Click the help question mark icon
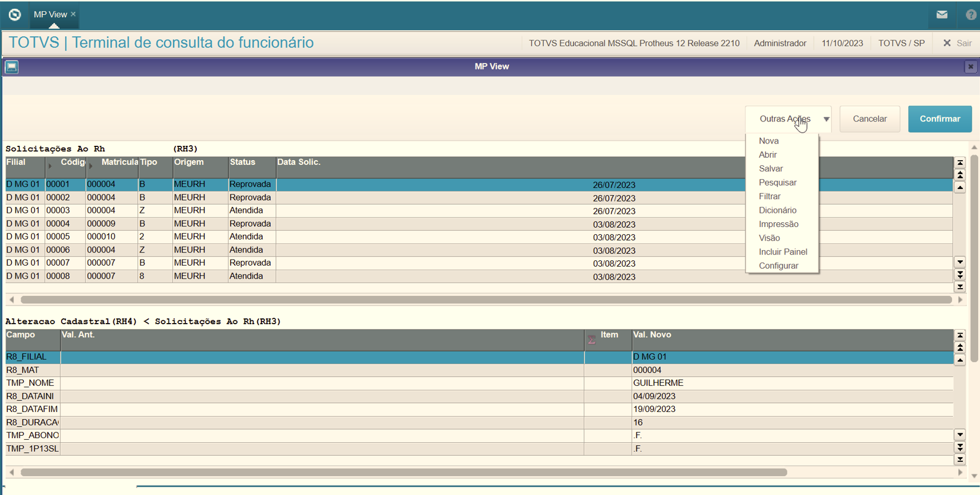Image resolution: width=980 pixels, height=495 pixels. (971, 15)
